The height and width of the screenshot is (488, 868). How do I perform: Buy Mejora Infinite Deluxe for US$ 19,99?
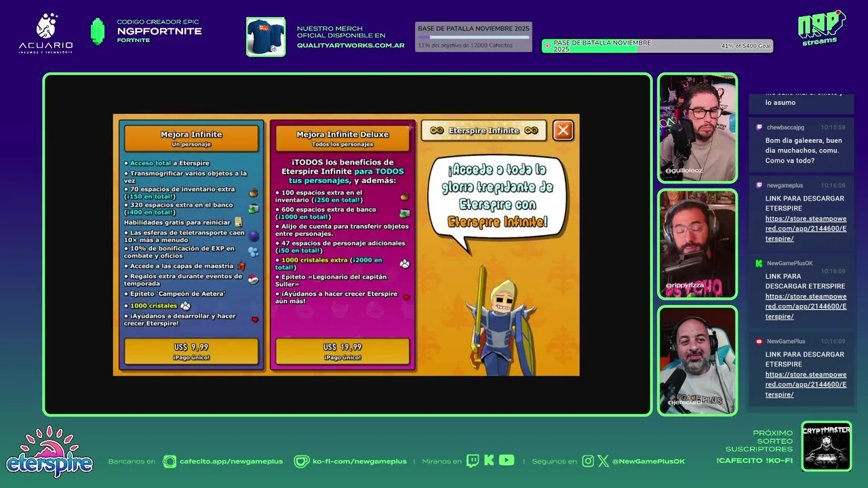pyautogui.click(x=342, y=351)
